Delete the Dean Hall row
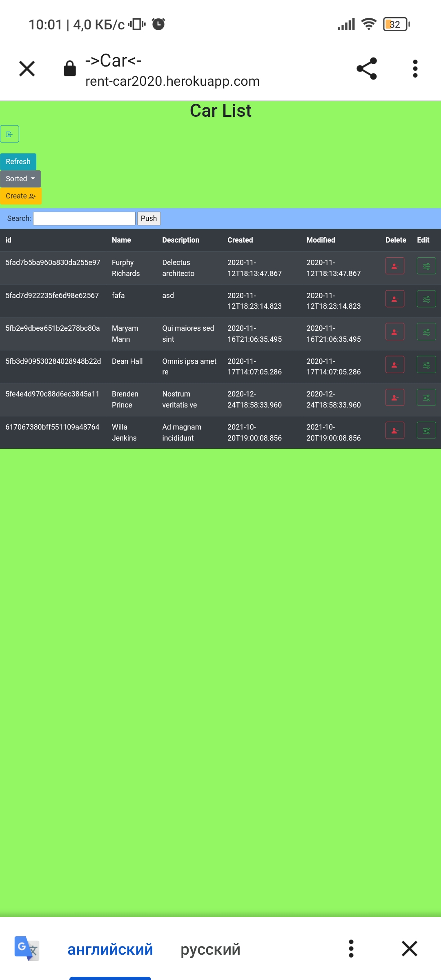The height and width of the screenshot is (980, 441). pos(395,365)
